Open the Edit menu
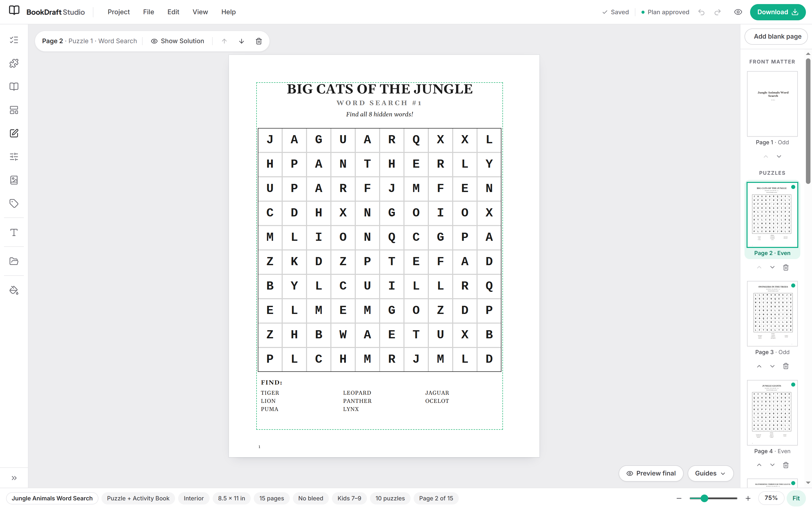Image resolution: width=812 pixels, height=508 pixels. point(173,12)
